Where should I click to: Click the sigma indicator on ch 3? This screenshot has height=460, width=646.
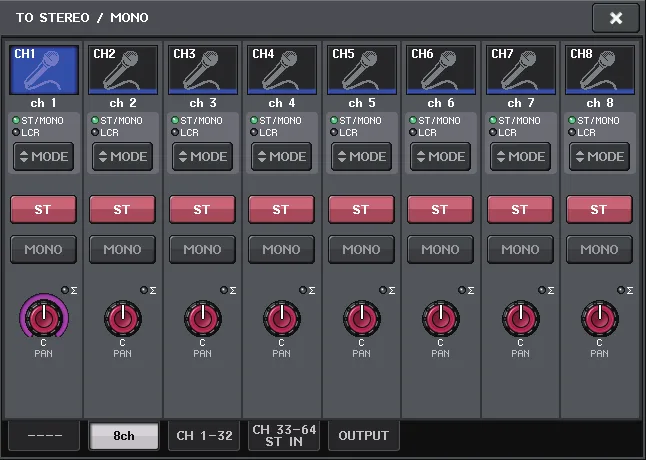(228, 290)
